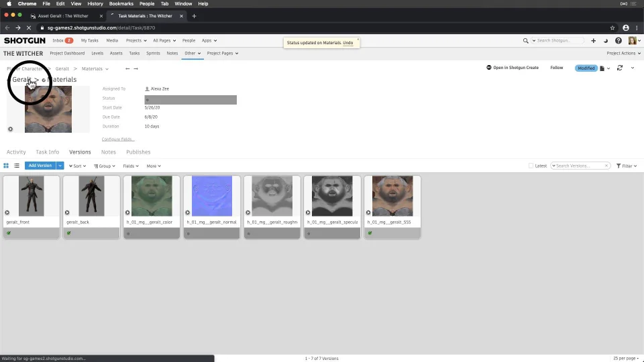644x362 pixels.
Task: Switch to thumbnail grid view
Action: (6, 166)
